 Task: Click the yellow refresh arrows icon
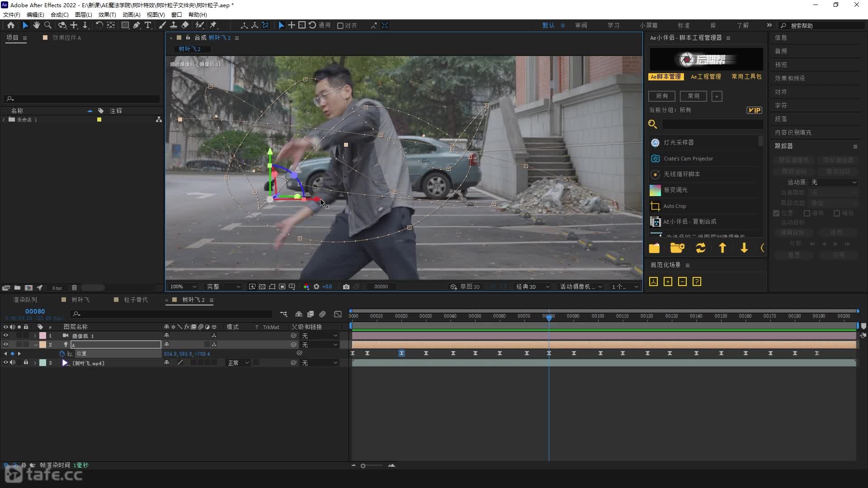[701, 248]
